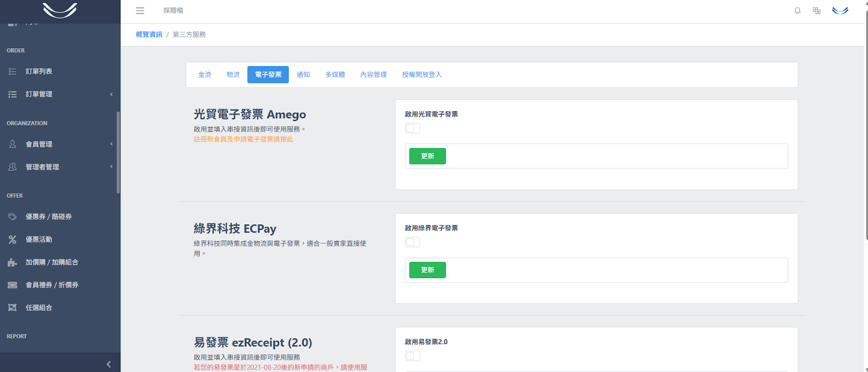The width and height of the screenshot is (868, 372).
Task: Click the 易發票 ezReceipt (2.0) heading
Action: click(x=253, y=343)
